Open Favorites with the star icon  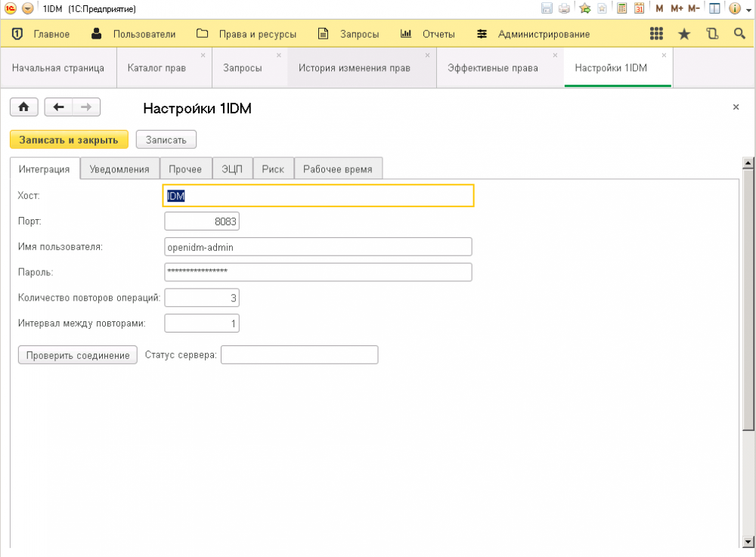click(x=684, y=34)
